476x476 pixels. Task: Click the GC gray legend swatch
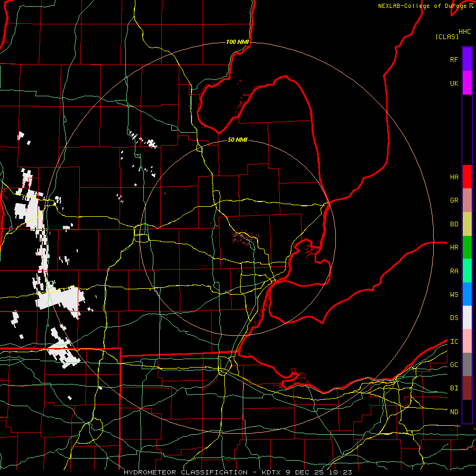coord(467,364)
